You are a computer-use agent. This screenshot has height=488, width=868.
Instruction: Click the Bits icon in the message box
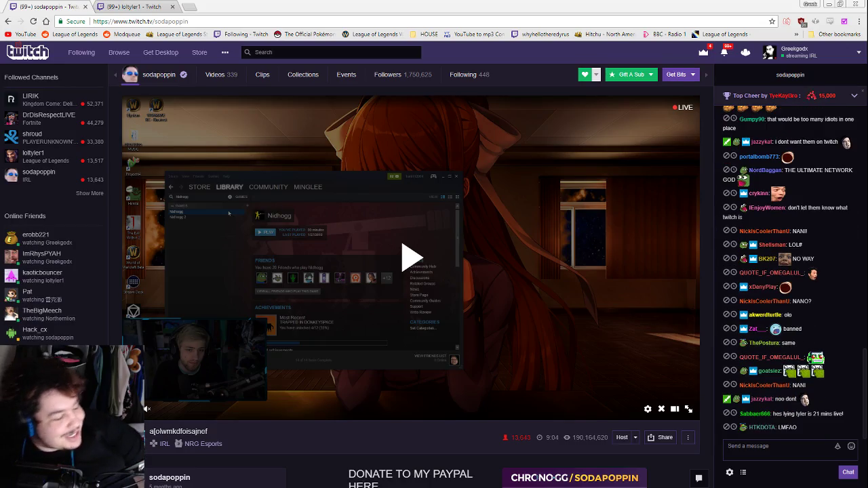point(837,446)
